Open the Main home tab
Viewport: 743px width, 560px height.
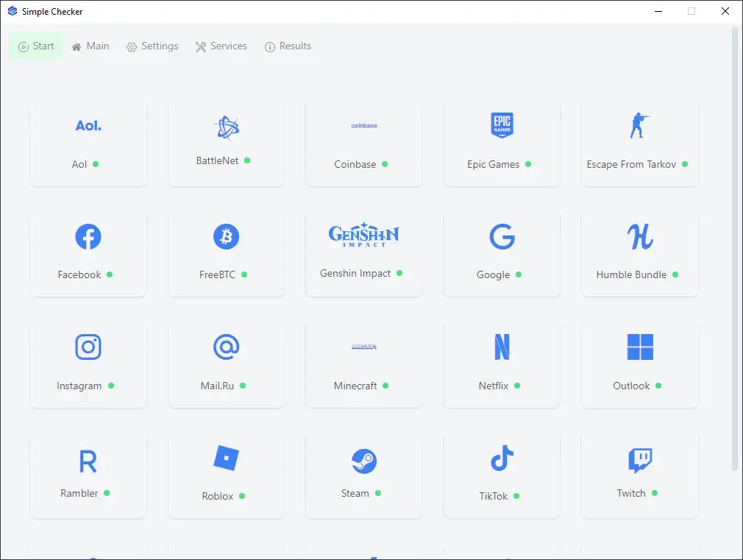point(90,46)
